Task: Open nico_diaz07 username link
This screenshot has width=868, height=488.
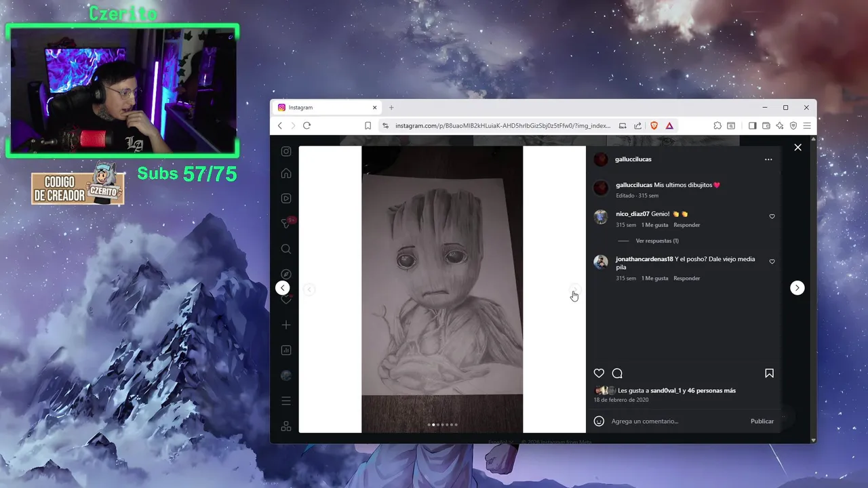Action: pyautogui.click(x=633, y=214)
